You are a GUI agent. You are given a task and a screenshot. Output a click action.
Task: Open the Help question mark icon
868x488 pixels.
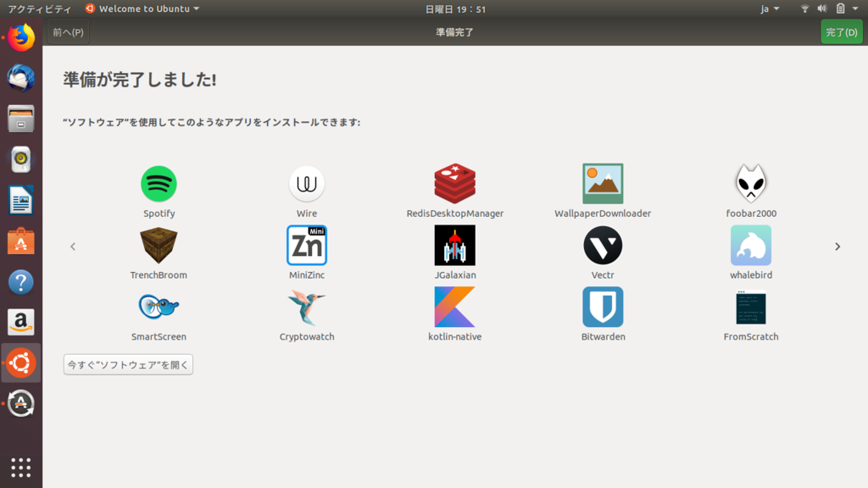tap(21, 281)
